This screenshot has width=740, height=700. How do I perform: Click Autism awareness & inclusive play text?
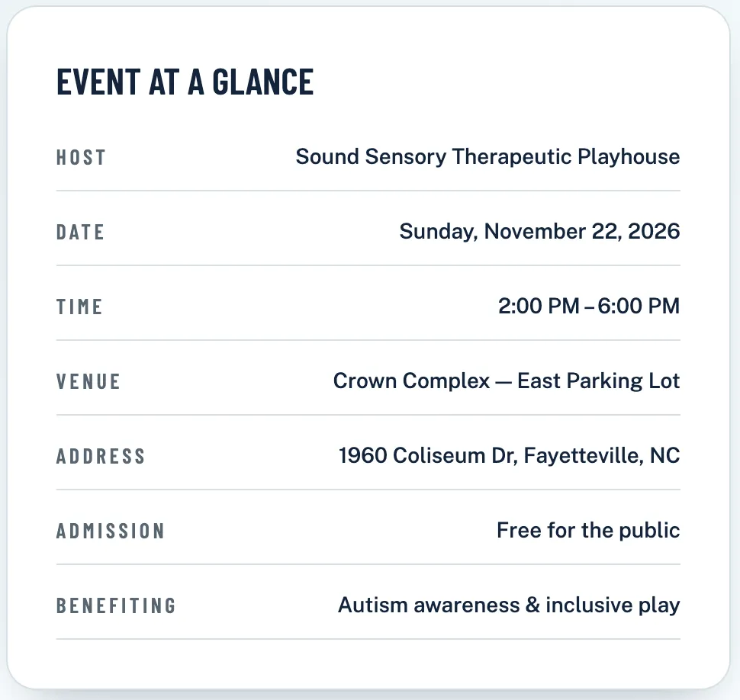[509, 605]
